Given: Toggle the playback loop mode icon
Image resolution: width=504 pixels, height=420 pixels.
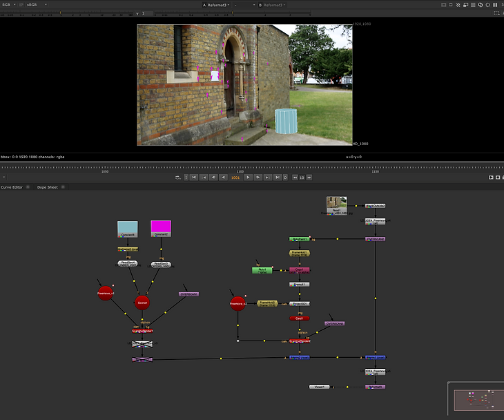Looking at the screenshot, I should point(177,178).
